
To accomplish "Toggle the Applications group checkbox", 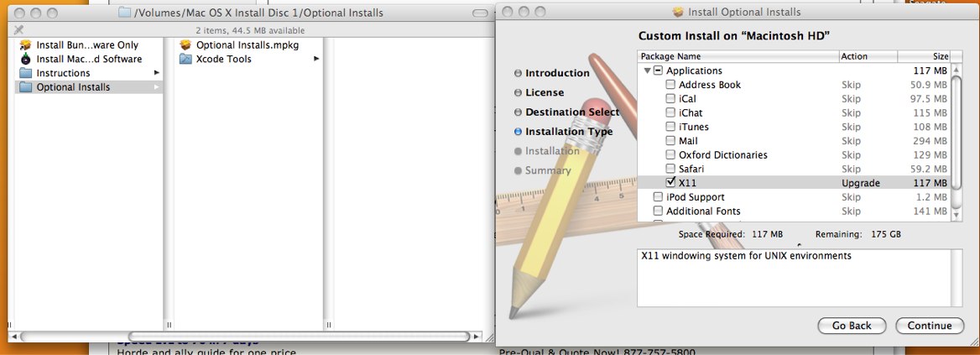I will [x=658, y=70].
